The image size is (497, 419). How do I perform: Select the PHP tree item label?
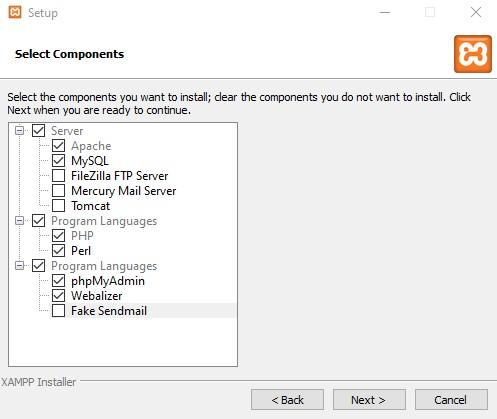(x=82, y=236)
